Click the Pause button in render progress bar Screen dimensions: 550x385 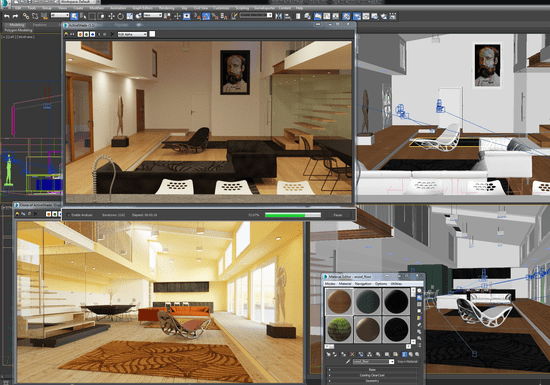click(337, 215)
